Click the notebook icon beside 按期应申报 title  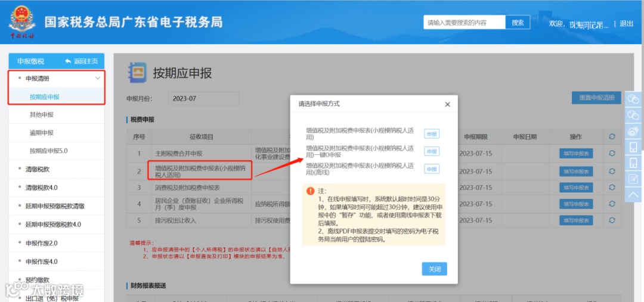tap(137, 73)
